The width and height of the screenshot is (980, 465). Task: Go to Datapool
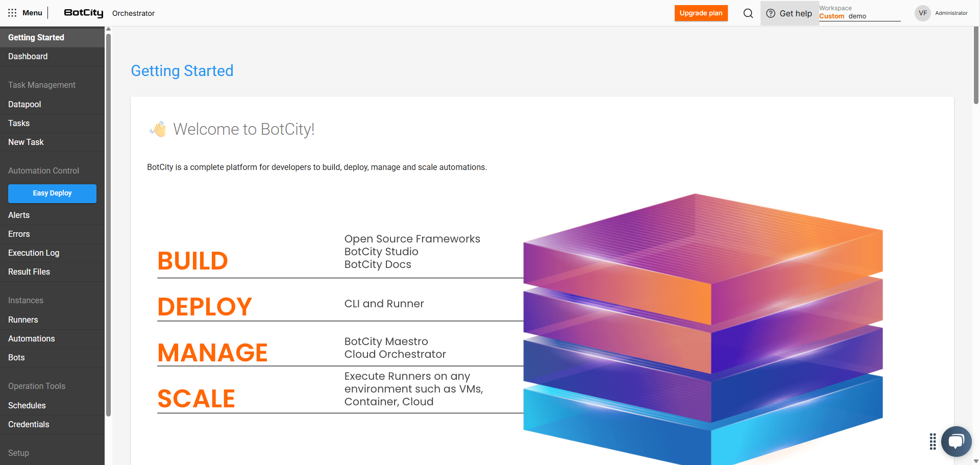[52, 104]
